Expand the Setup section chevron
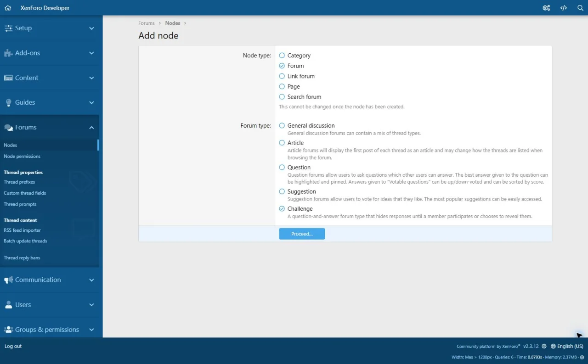The image size is (588, 364). click(x=91, y=28)
